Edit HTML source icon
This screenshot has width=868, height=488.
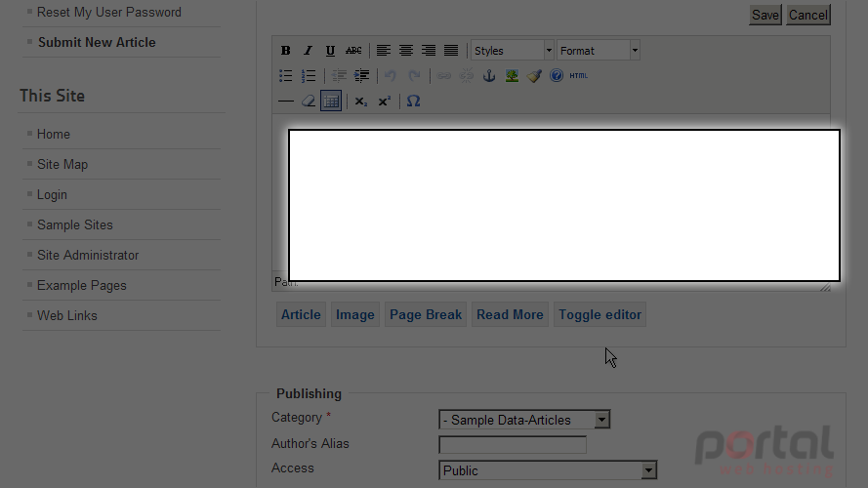pos(578,76)
